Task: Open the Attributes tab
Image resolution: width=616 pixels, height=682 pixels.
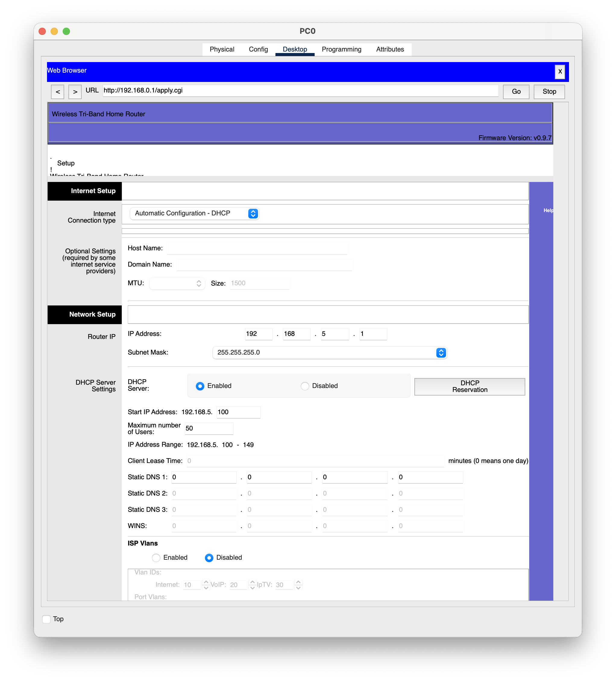Action: click(x=390, y=49)
